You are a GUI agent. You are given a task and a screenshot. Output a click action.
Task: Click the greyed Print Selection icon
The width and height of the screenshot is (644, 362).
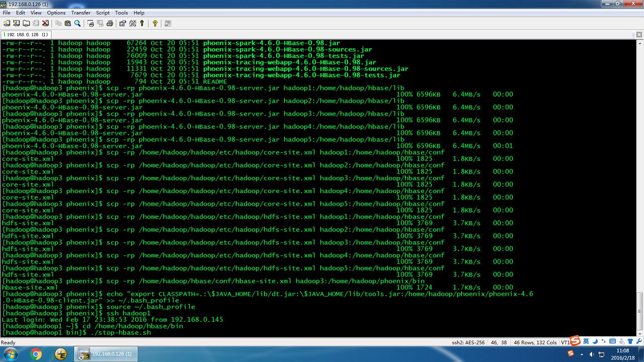(x=100, y=23)
